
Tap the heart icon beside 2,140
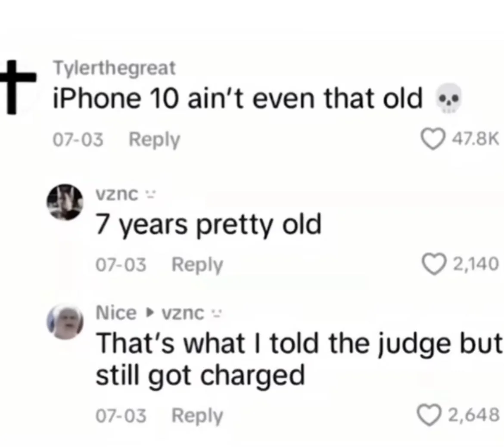(434, 264)
